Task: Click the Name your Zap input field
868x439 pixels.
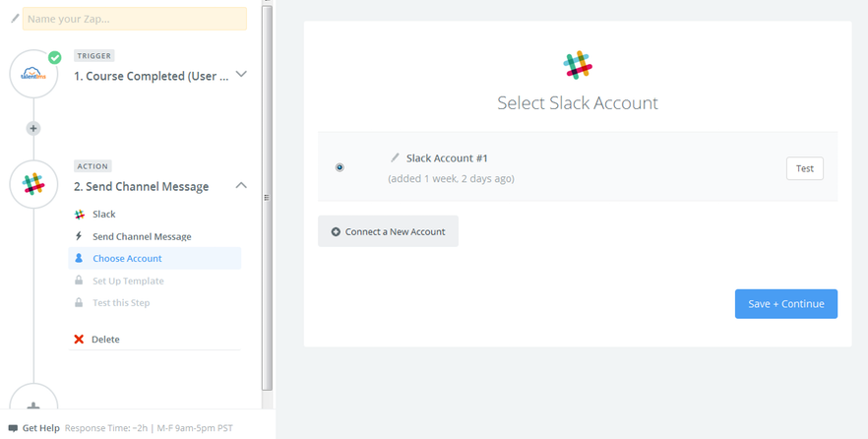Action: [135, 19]
